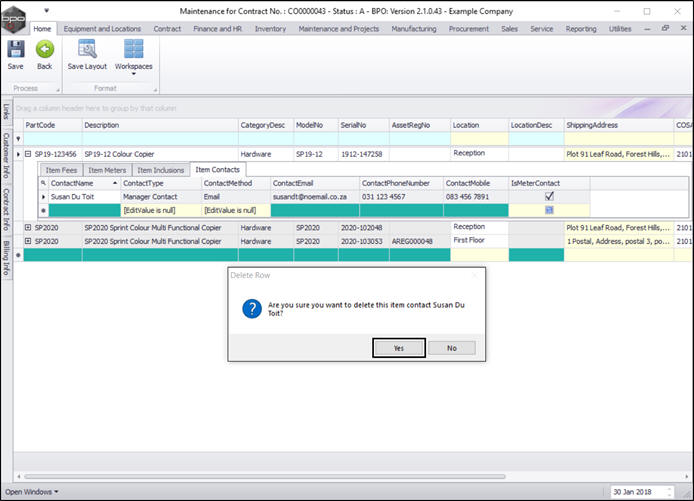Open the Equipment and Locations tab
The height and width of the screenshot is (501, 694).
(102, 29)
